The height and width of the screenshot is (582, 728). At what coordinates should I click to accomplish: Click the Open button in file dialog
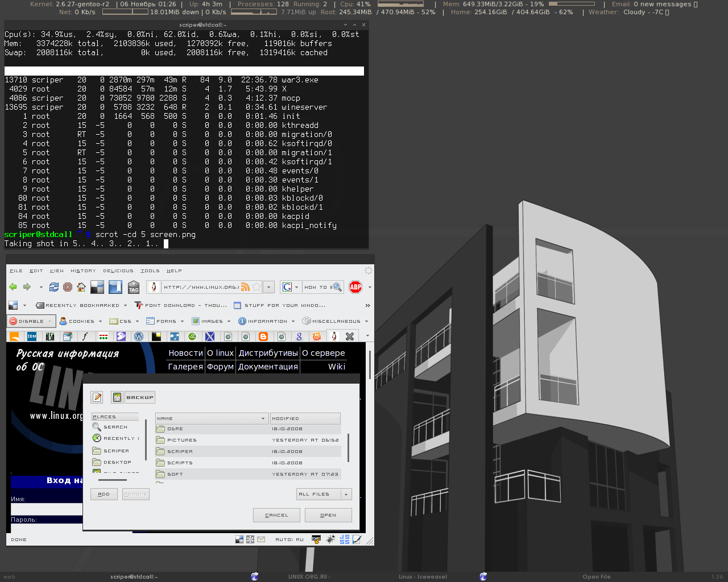328,515
